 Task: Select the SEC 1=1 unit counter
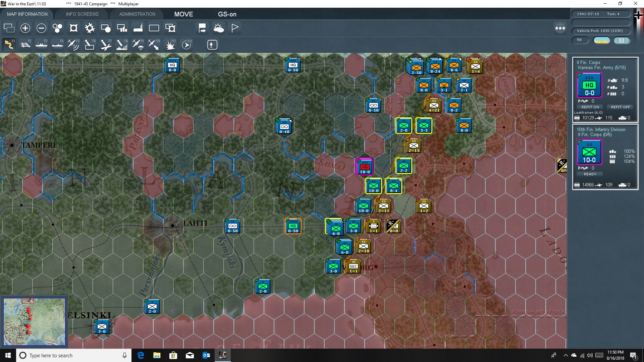[x=353, y=266]
